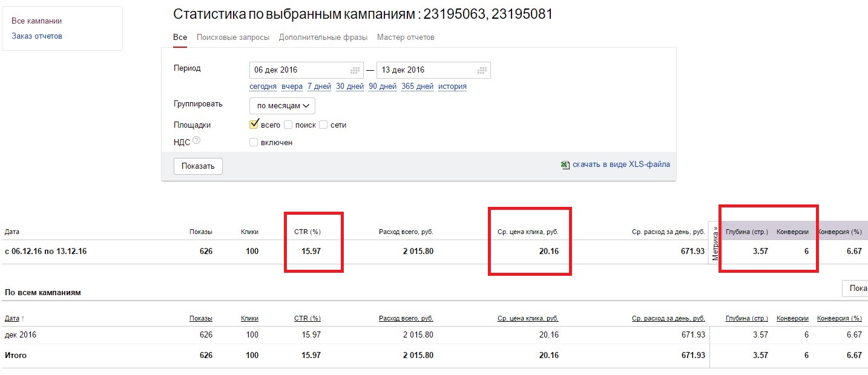This screenshot has width=868, height=375.
Task: Switch to the Поисковые запросы tab
Action: (x=233, y=37)
